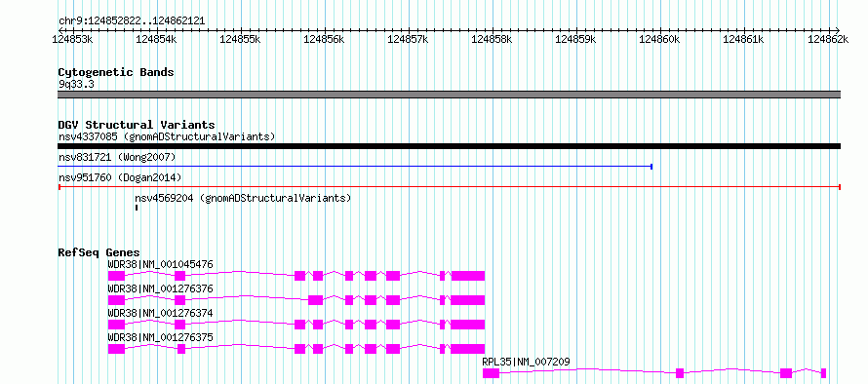Viewport: 868px width, 384px height.
Task: Select the RefSeq Genes track title
Action: coord(99,252)
